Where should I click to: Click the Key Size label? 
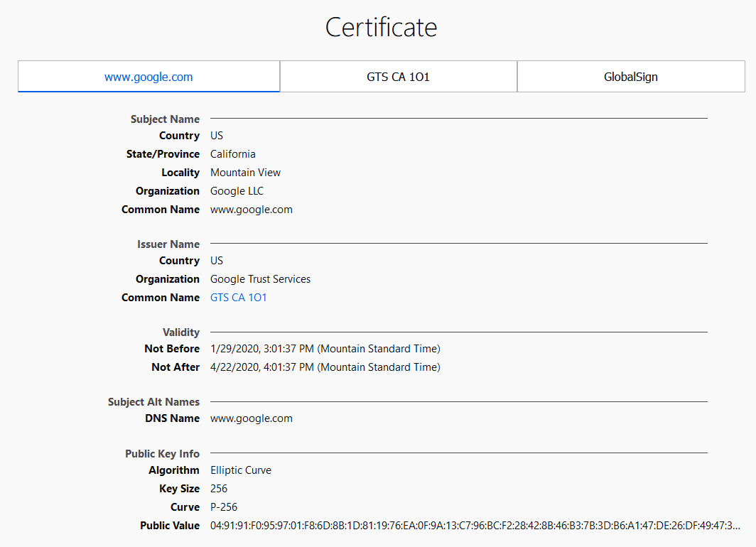[x=179, y=489]
